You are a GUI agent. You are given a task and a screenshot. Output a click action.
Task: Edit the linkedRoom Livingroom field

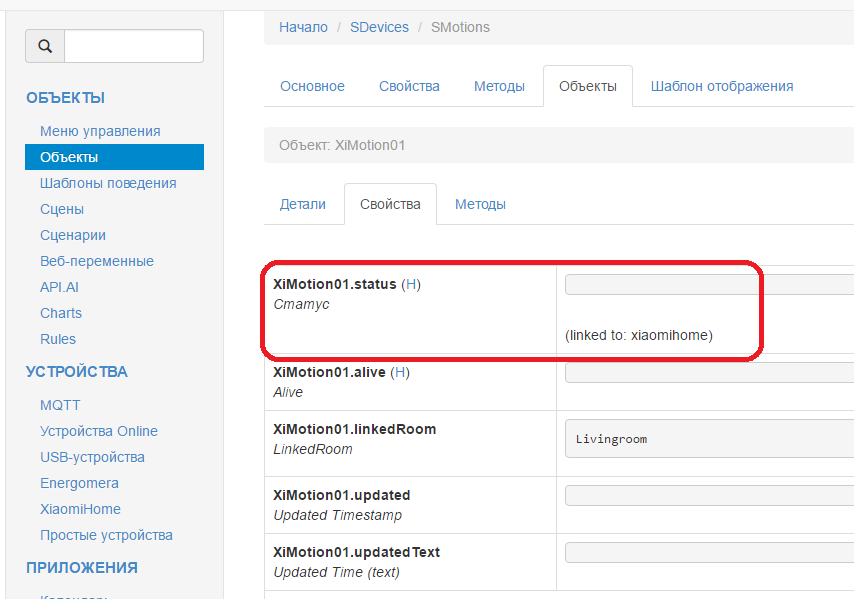[709, 439]
